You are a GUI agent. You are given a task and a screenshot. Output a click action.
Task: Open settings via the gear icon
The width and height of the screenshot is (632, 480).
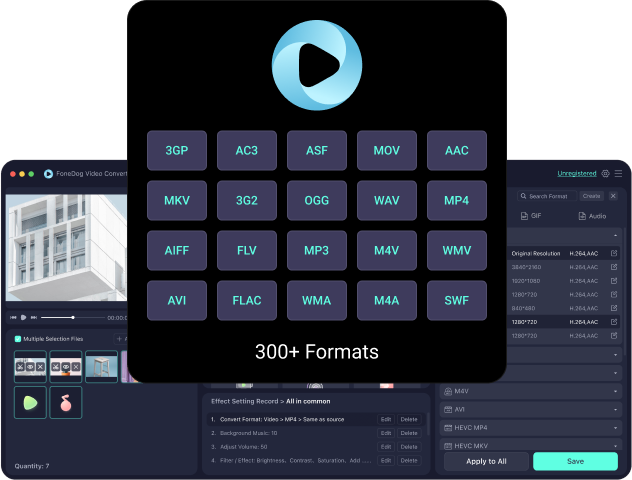[x=605, y=173]
